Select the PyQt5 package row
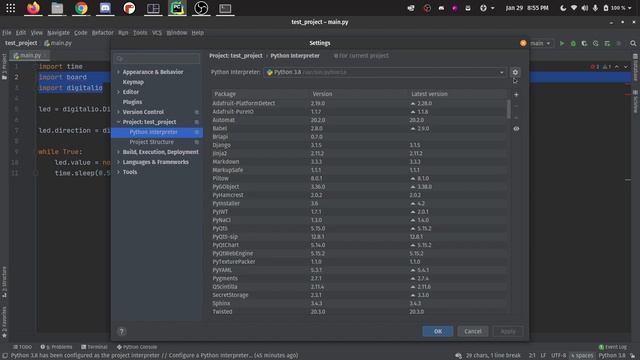The width and height of the screenshot is (640, 360). tap(359, 229)
